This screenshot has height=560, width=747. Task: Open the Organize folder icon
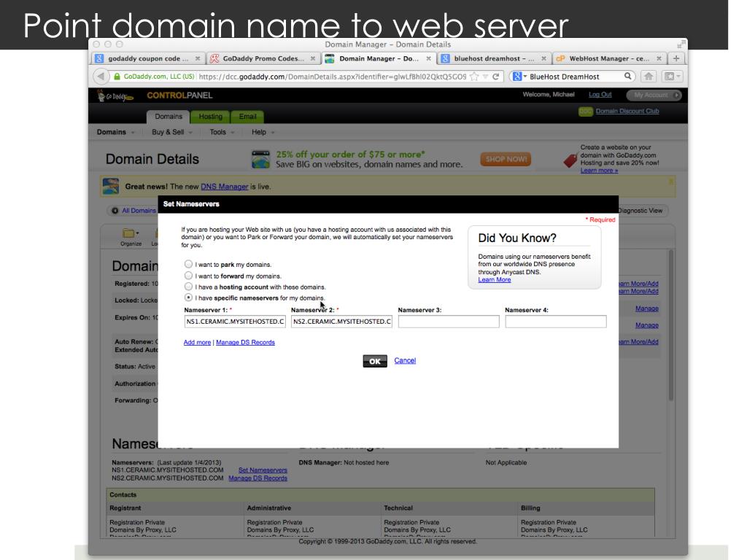click(x=131, y=233)
